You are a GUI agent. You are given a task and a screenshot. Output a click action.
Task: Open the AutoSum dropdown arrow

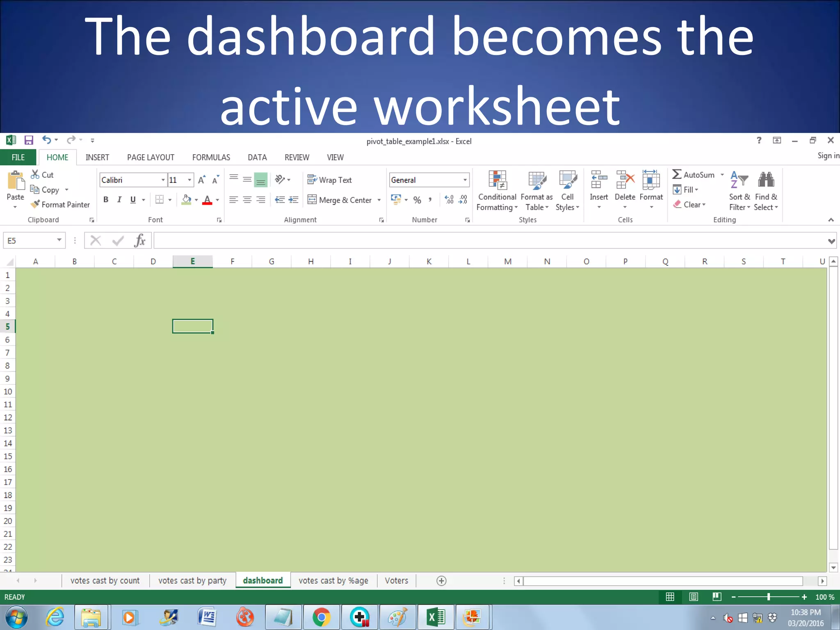(722, 175)
